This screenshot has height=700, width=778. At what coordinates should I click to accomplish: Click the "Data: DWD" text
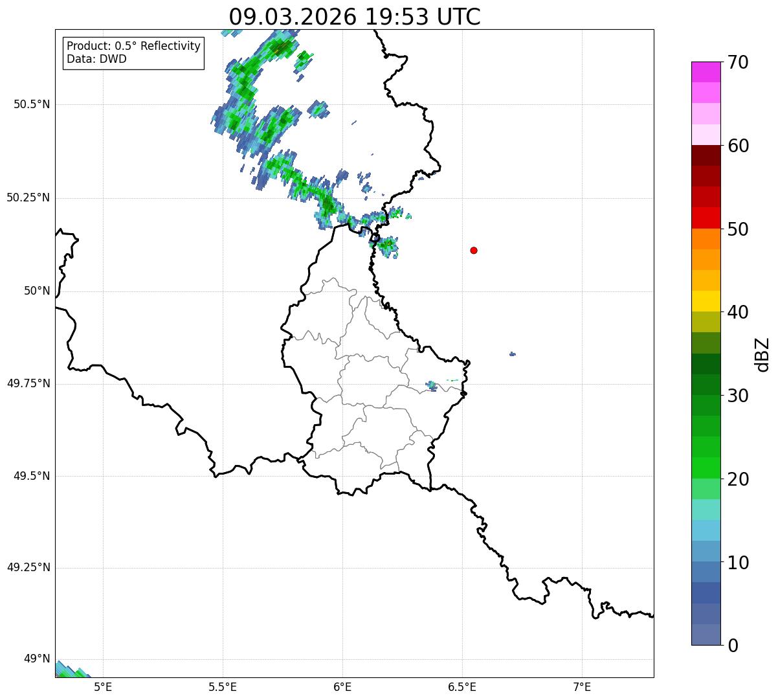pos(96,59)
